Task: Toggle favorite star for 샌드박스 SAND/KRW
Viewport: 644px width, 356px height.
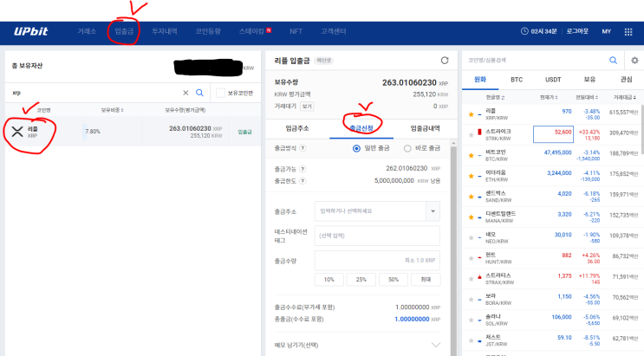Action: click(x=472, y=197)
